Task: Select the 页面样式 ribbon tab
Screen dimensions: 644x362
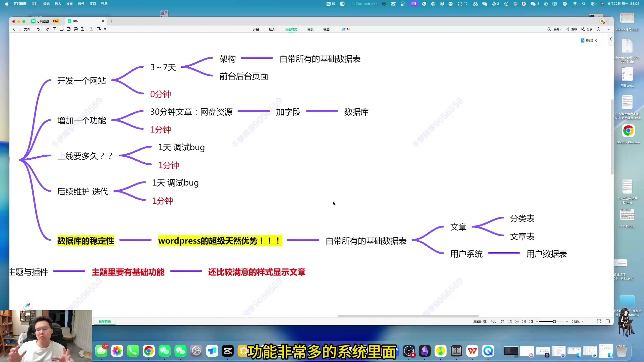Action: (x=291, y=29)
